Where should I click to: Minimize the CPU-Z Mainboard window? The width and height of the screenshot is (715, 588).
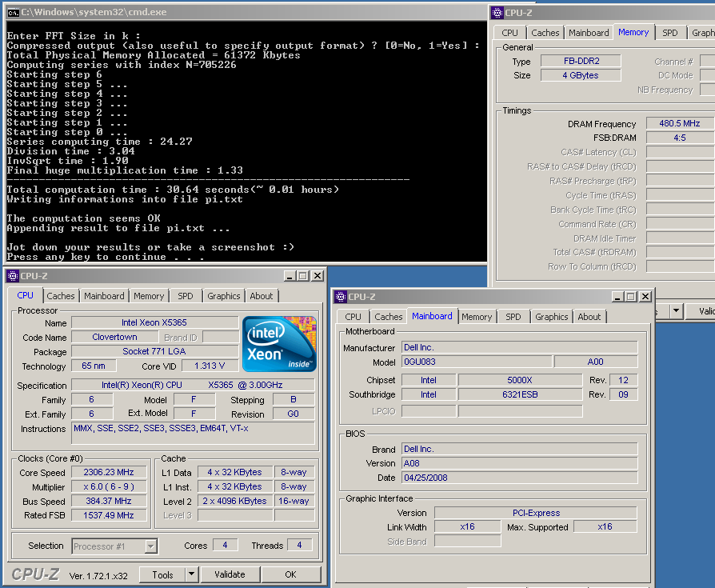click(617, 297)
